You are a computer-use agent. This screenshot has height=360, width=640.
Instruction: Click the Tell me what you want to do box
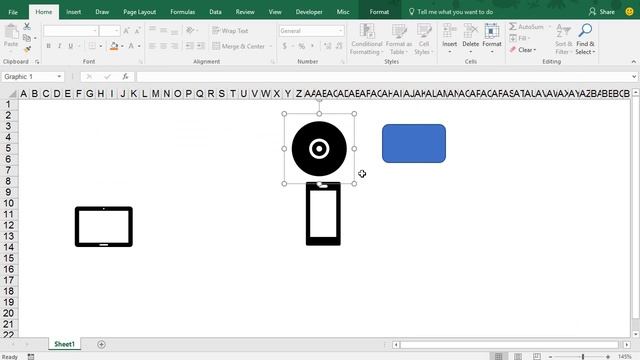451,12
